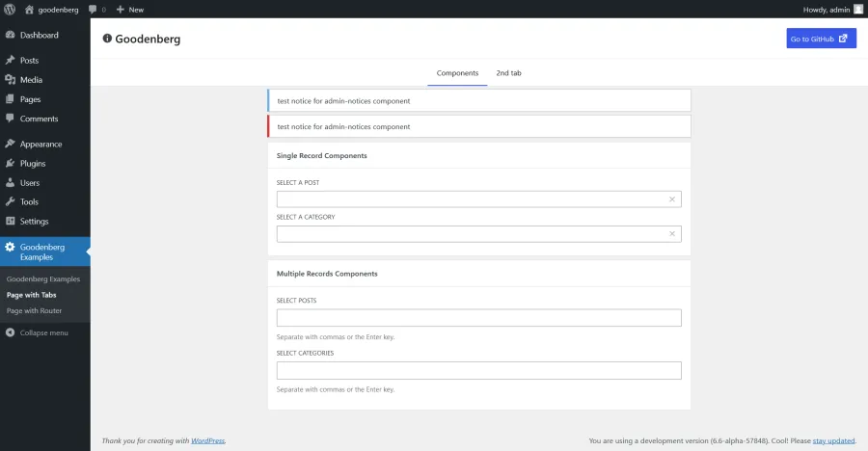The width and height of the screenshot is (868, 451).
Task: Click the blue-bordered test notice
Action: pyautogui.click(x=478, y=101)
